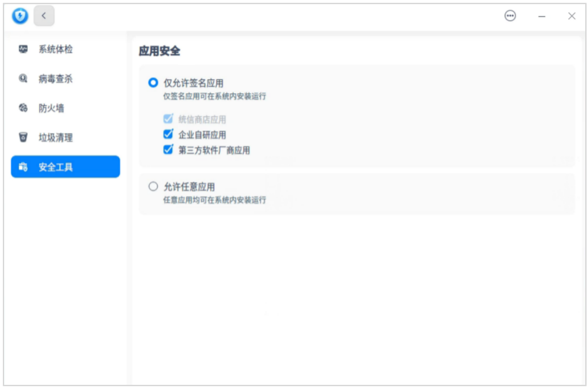The image size is (588, 389).
Task: Go back using the back arrow button
Action: pyautogui.click(x=44, y=16)
